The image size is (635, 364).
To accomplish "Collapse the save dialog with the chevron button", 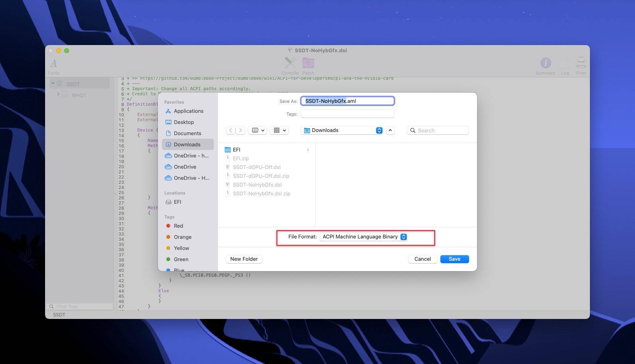I will click(390, 130).
